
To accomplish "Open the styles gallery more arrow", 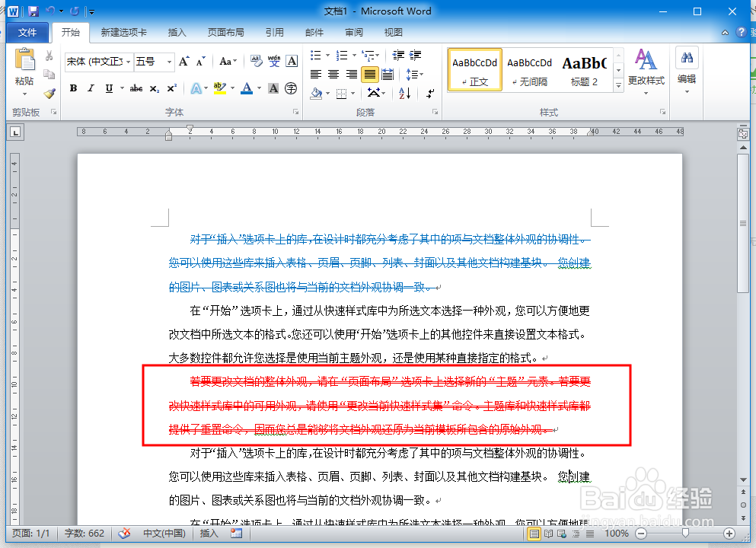I will pos(618,85).
